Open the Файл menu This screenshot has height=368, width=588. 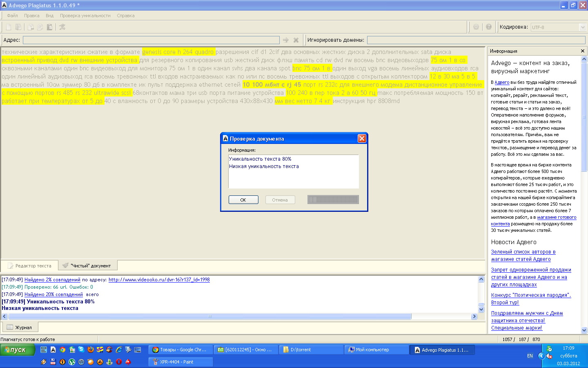(12, 16)
